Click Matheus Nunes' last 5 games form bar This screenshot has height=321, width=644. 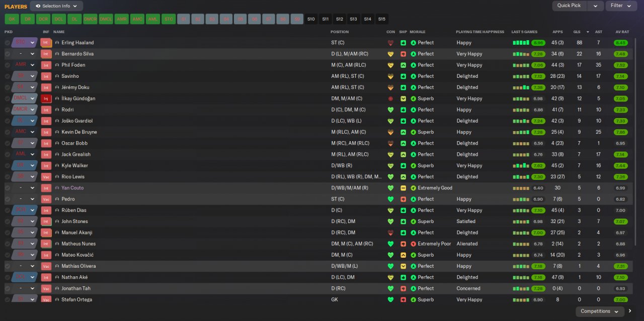point(521,244)
